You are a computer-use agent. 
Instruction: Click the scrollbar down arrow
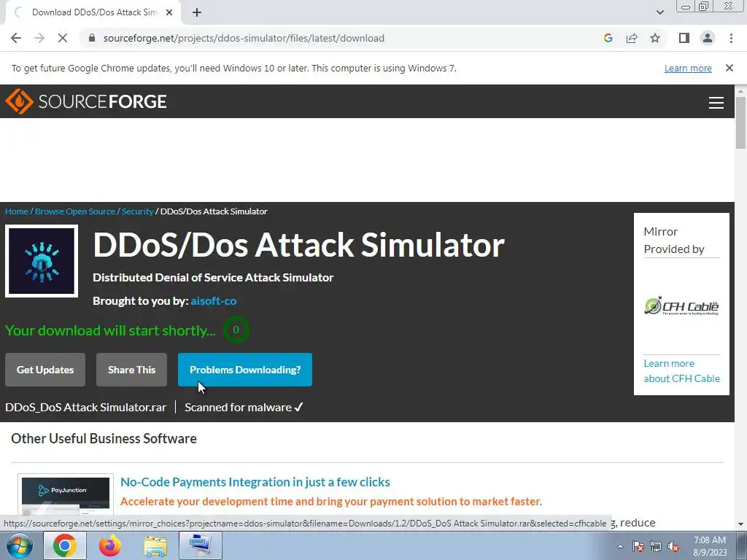[740, 524]
